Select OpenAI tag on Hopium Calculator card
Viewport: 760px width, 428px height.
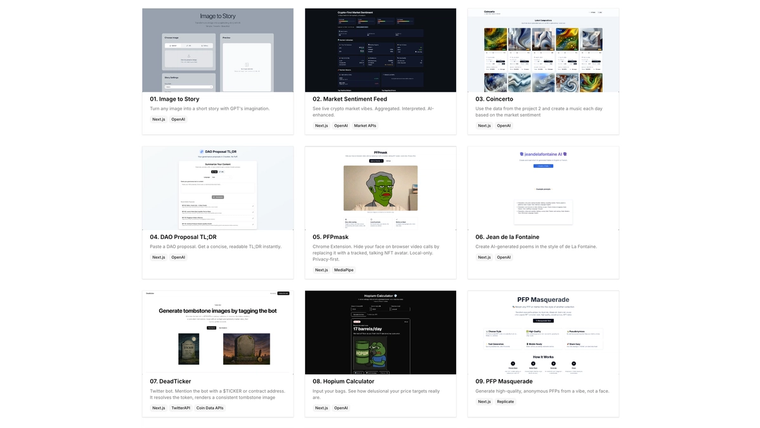point(341,408)
